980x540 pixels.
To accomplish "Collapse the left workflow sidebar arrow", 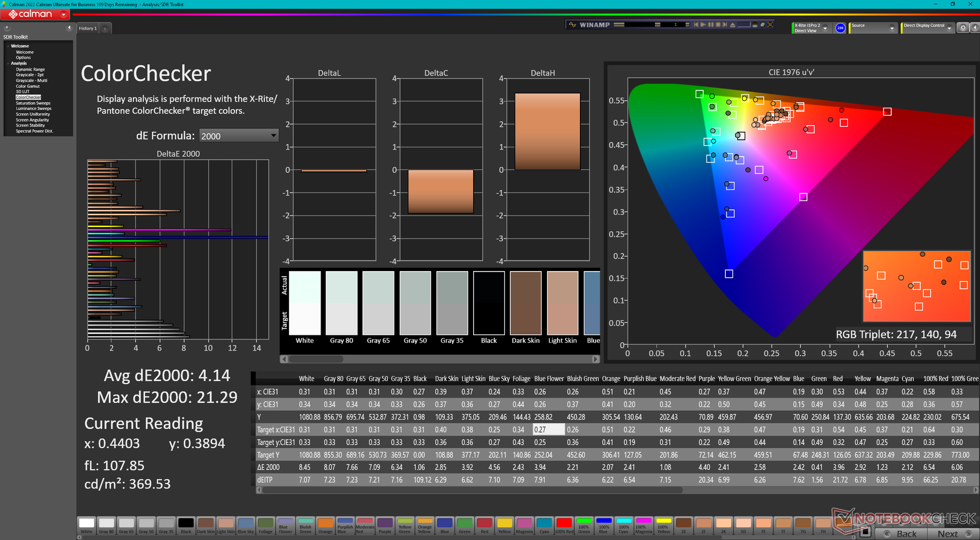I will [x=69, y=28].
